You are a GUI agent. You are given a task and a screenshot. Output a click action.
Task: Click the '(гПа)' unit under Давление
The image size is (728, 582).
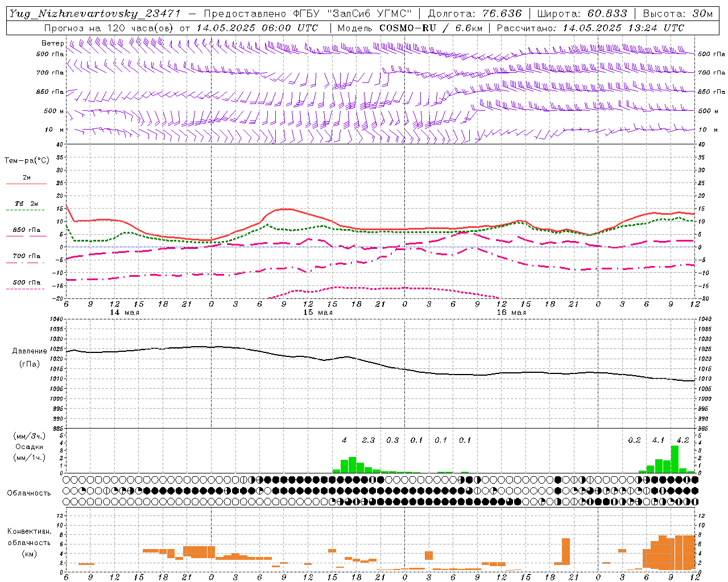[x=30, y=364]
